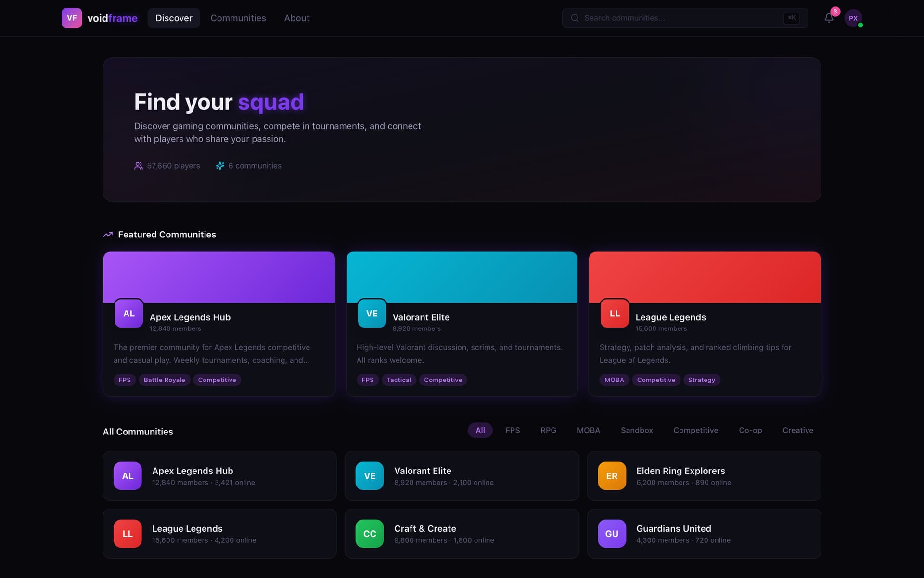Open the About nav tab
This screenshot has width=924, height=578.
coord(297,18)
